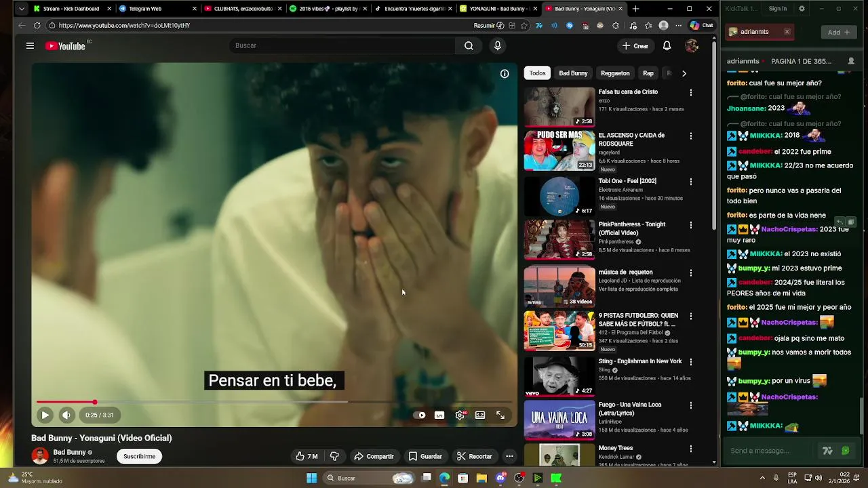Mute the video volume

click(x=66, y=415)
